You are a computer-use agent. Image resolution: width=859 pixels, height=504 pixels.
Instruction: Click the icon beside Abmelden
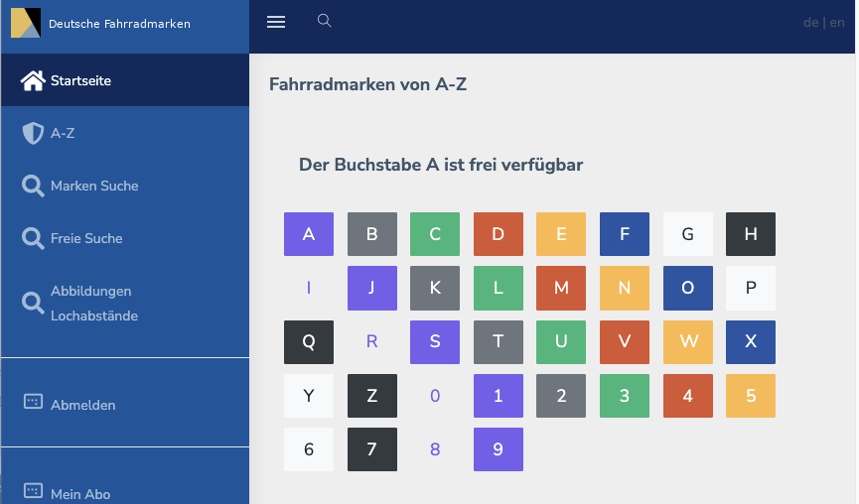[33, 402]
